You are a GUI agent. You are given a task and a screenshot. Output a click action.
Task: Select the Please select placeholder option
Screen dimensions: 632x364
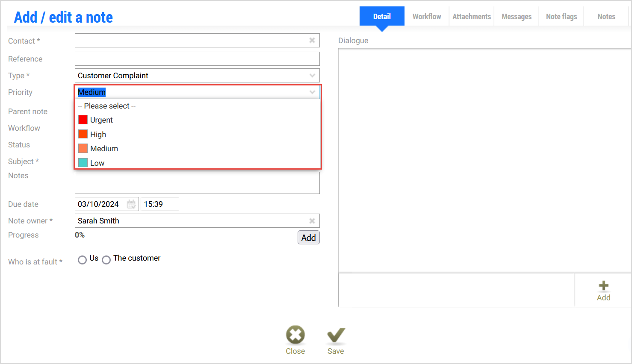point(198,106)
